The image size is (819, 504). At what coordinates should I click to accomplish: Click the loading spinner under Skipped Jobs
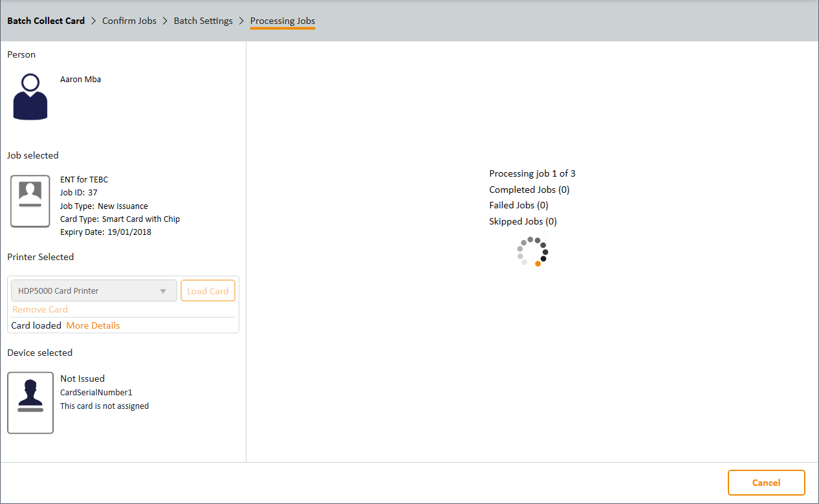pyautogui.click(x=532, y=252)
